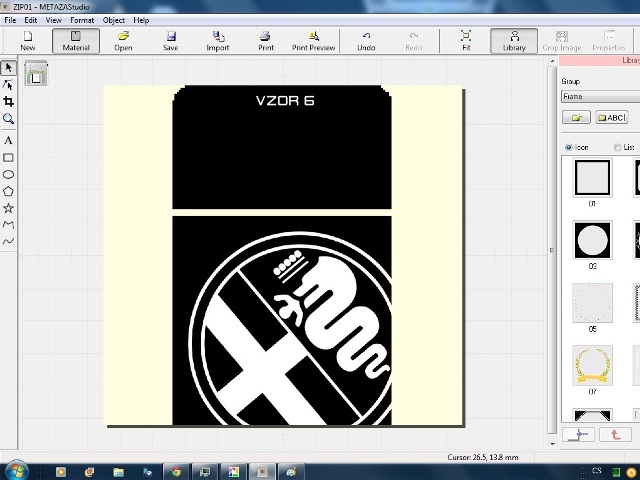Select the ellipse shape tool
Image resolution: width=640 pixels, height=480 pixels.
click(8, 174)
